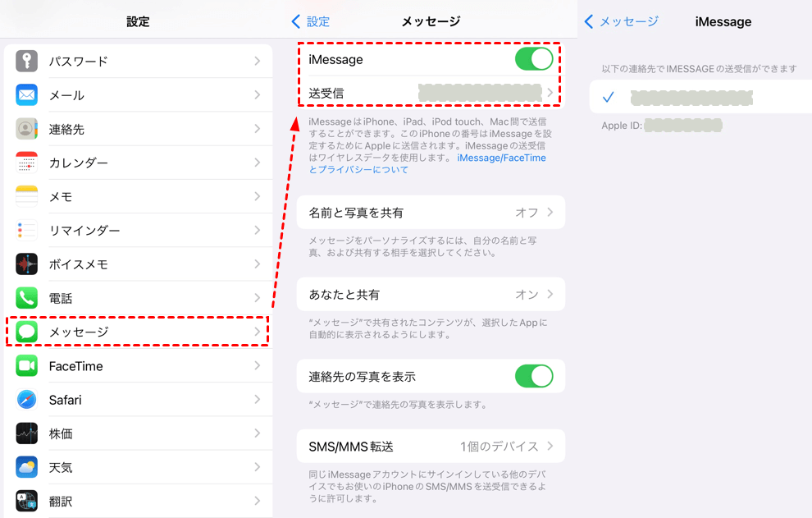Open iMessage/FaceTimeとプライバシーについて link

click(500, 158)
